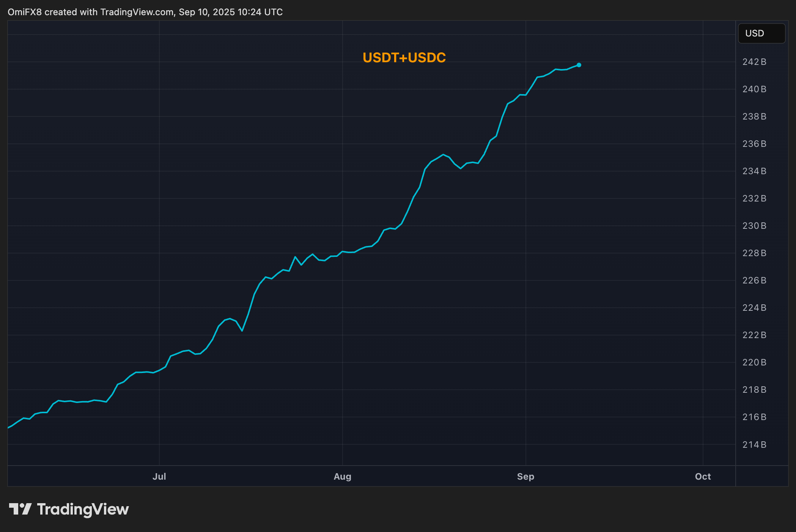This screenshot has width=796, height=532.
Task: Click the Sep label on the time axis
Action: coord(526,477)
